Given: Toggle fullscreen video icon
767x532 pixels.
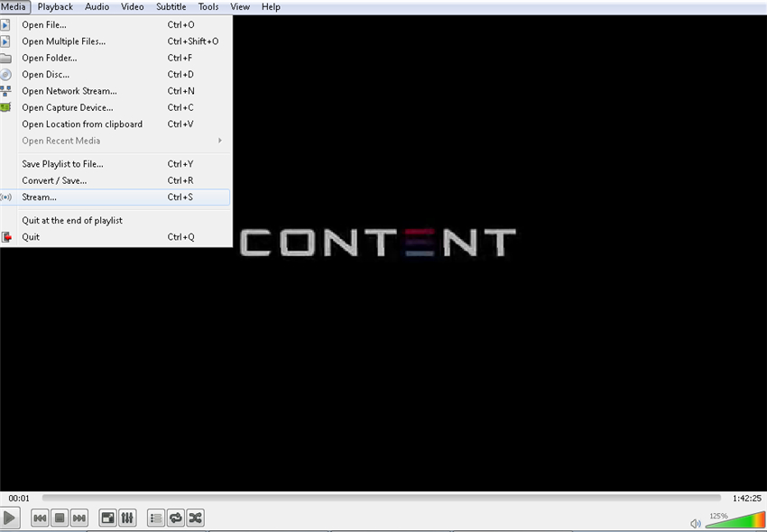Looking at the screenshot, I should 107,518.
